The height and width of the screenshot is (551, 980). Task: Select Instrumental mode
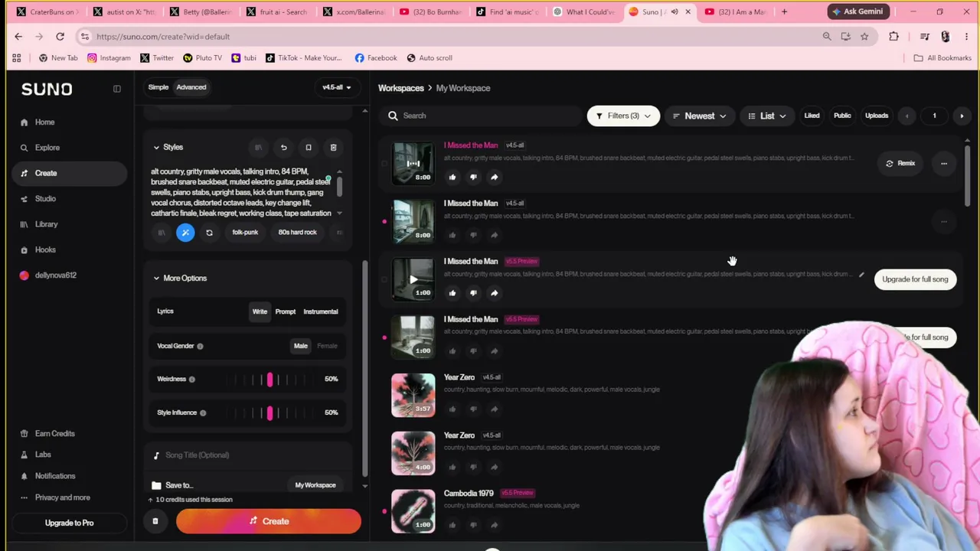[321, 311]
